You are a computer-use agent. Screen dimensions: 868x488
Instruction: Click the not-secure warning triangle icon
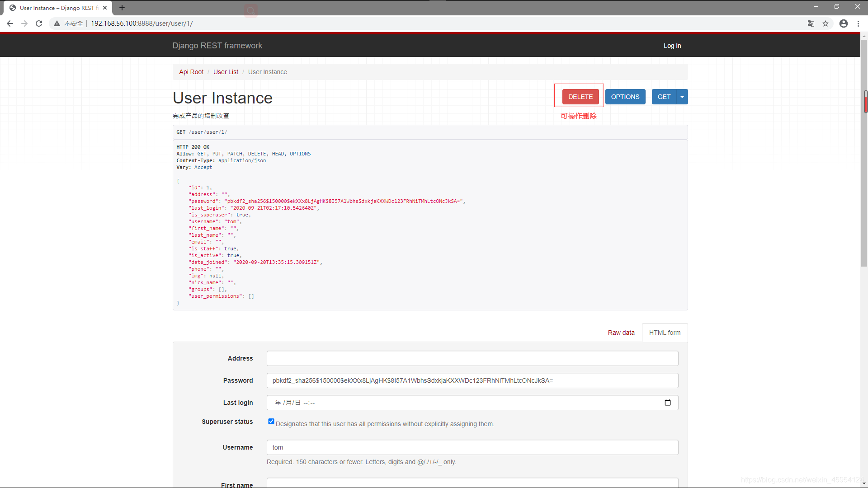(x=57, y=23)
